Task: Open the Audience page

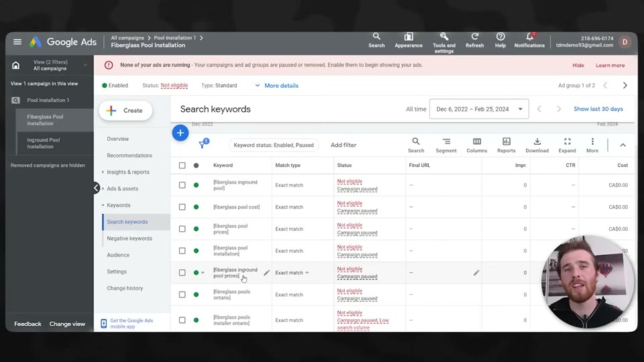Action: tap(118, 255)
